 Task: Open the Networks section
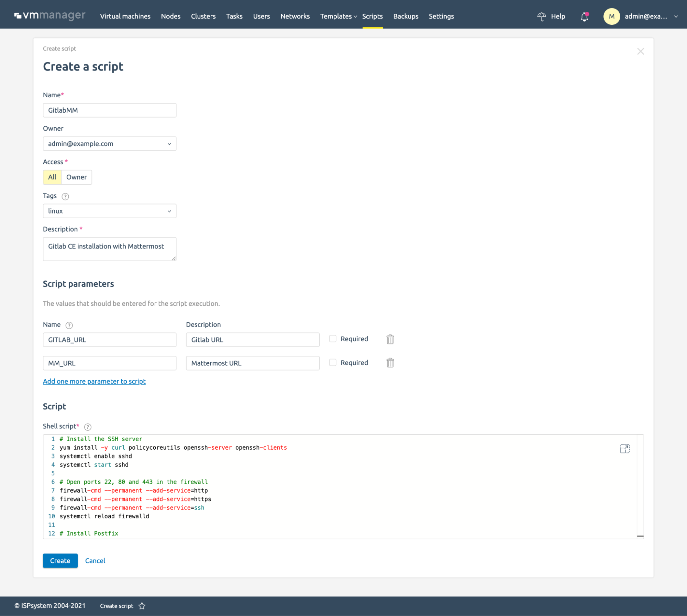tap(295, 16)
